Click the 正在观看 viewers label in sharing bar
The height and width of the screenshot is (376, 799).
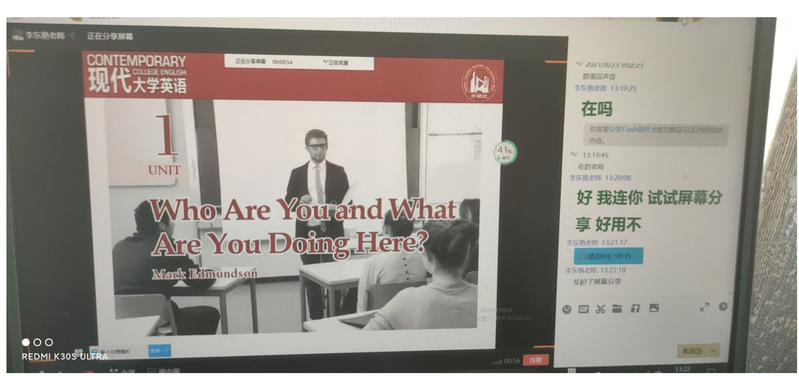[x=338, y=63]
